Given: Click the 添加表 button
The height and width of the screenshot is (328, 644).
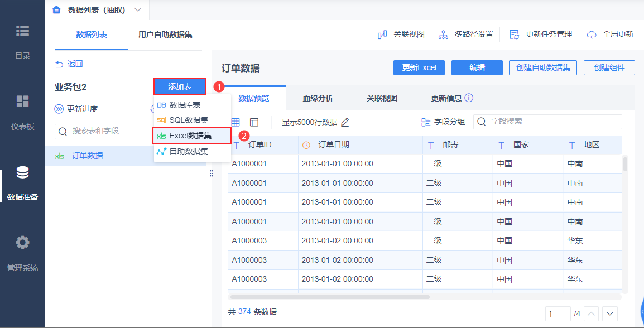Looking at the screenshot, I should tap(180, 86).
